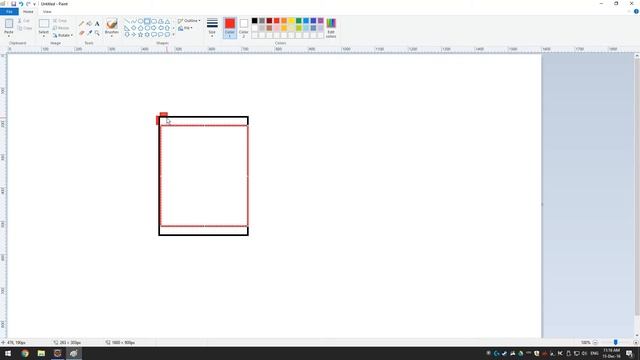Open Action Center notifications icon

(x=629, y=353)
